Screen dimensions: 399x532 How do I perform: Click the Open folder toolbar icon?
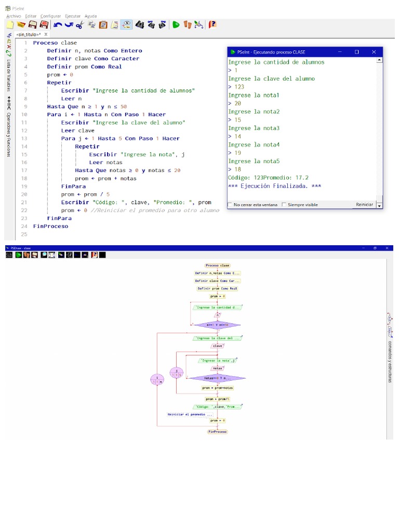tap(21, 24)
